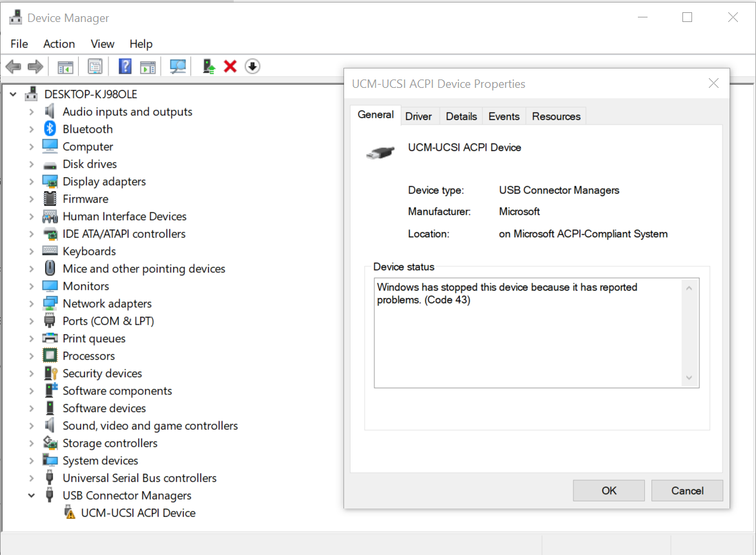Expand the Display adapters node
Viewport: 756px width, 555px height.
31,182
